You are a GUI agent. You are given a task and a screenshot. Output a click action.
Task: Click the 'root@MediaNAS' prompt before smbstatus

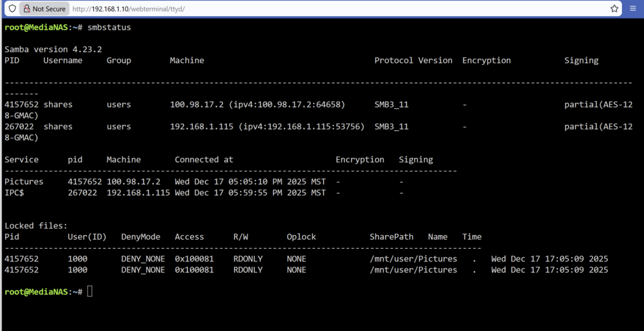pyautogui.click(x=36, y=28)
